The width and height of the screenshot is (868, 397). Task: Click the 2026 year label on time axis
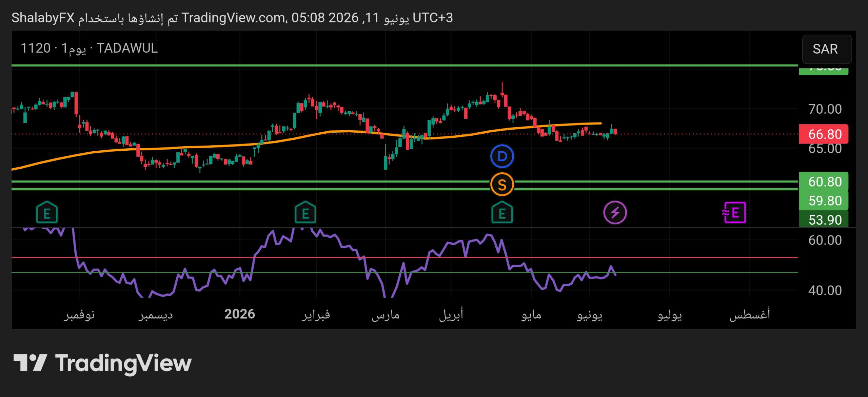(240, 314)
